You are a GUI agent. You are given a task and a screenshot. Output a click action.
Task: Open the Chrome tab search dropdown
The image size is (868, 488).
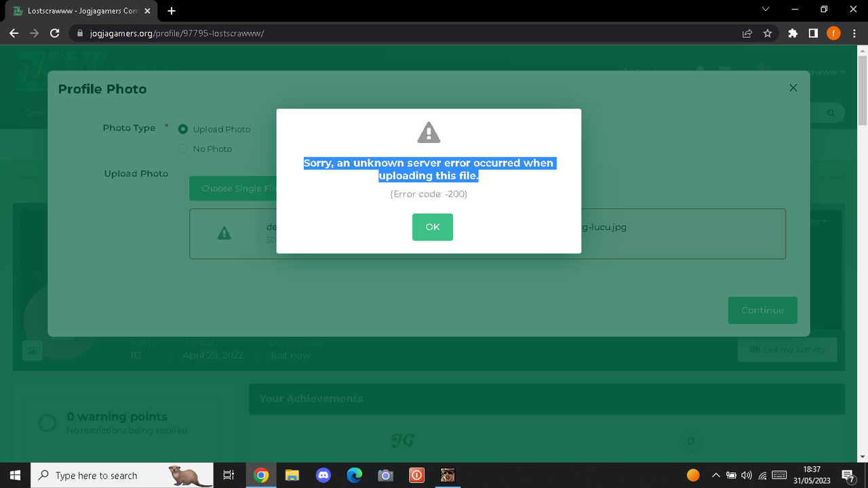tap(766, 9)
